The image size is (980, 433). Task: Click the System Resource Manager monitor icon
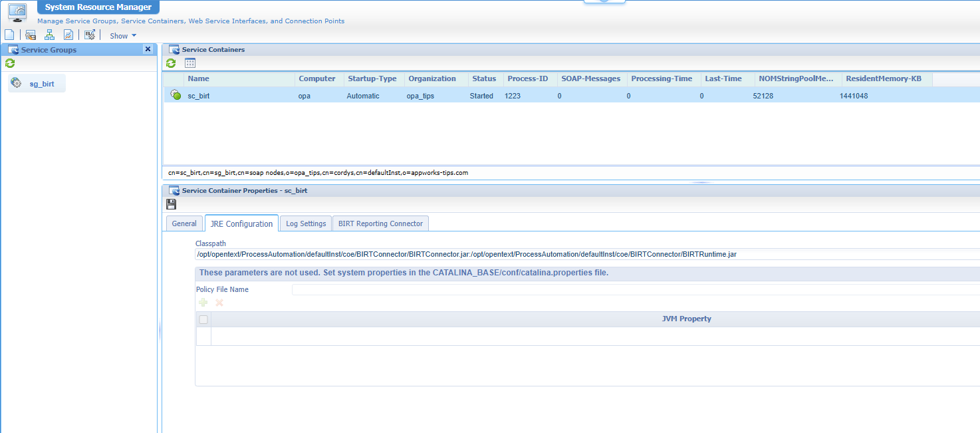click(x=18, y=13)
